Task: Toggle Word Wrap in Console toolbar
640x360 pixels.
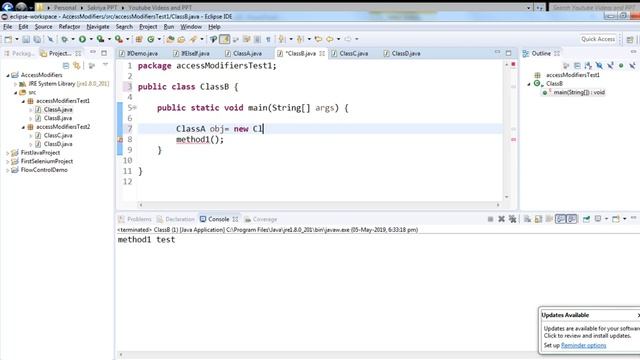Action: coord(549,219)
